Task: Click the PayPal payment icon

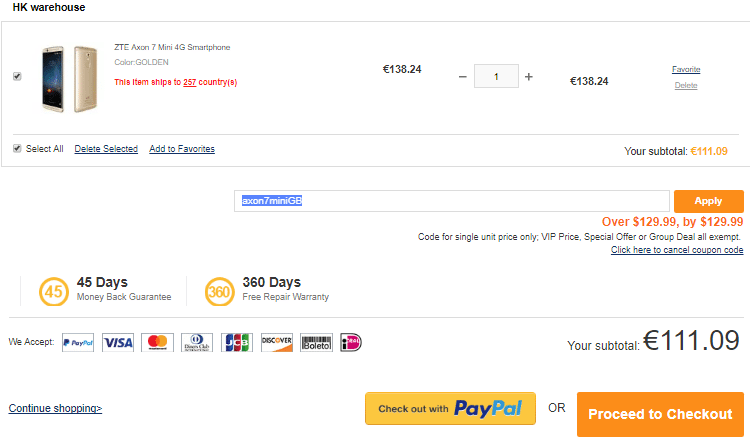Action: coord(78,343)
